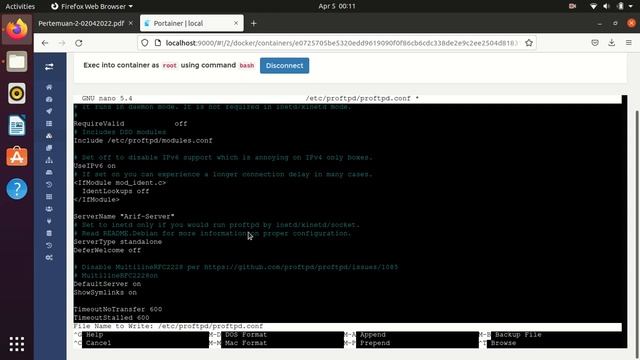Open system status menu via volume icon
Image resolution: width=640 pixels, height=360 pixels.
pyautogui.click(x=607, y=7)
